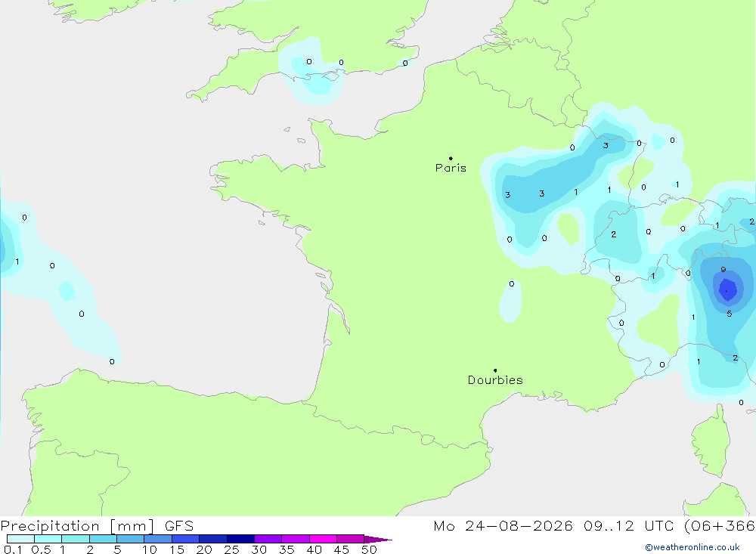The width and height of the screenshot is (756, 554).
Task: Click the '0.5' legend scale label
Action: tap(41, 549)
